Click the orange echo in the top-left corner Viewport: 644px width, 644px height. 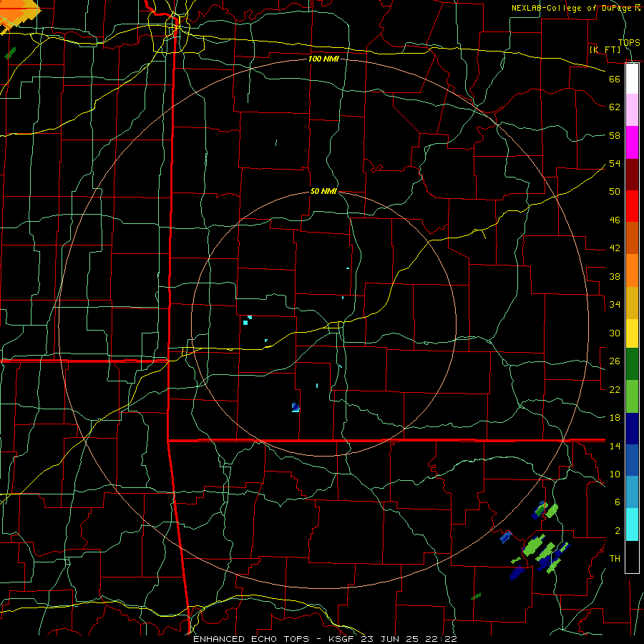17,14
